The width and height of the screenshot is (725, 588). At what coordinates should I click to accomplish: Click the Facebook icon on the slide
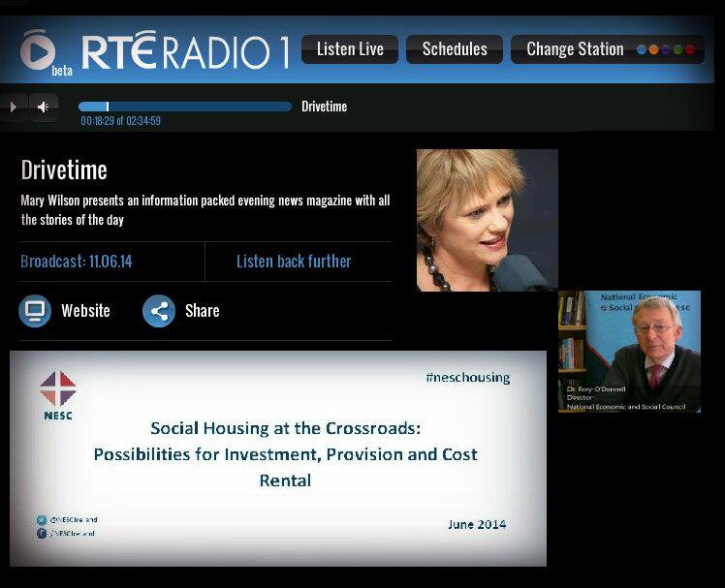[41, 533]
